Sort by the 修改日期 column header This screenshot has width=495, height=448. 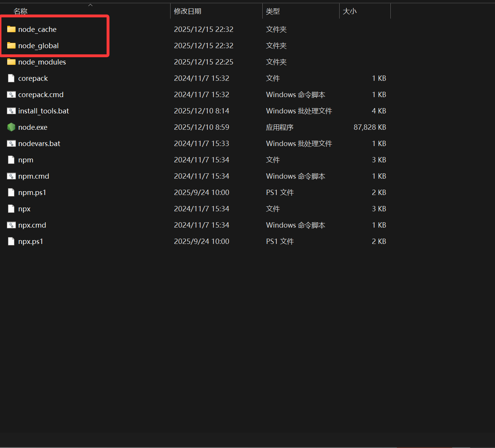[188, 11]
